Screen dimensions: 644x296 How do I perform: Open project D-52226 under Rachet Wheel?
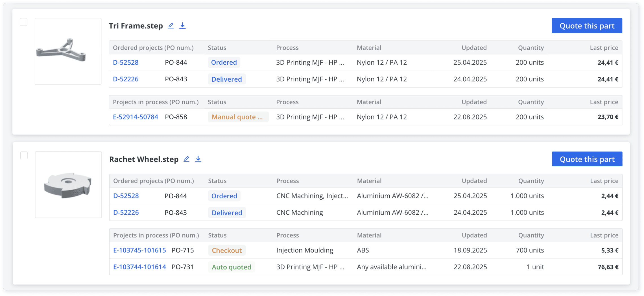[126, 212]
